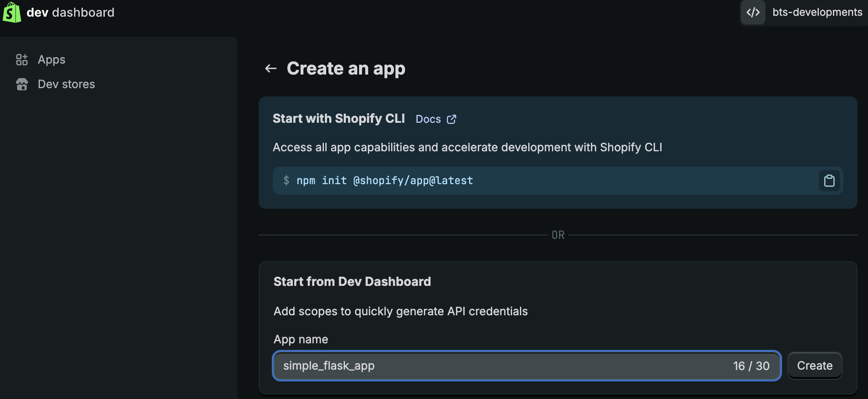Click the Create button
The image size is (868, 399).
tap(815, 366)
